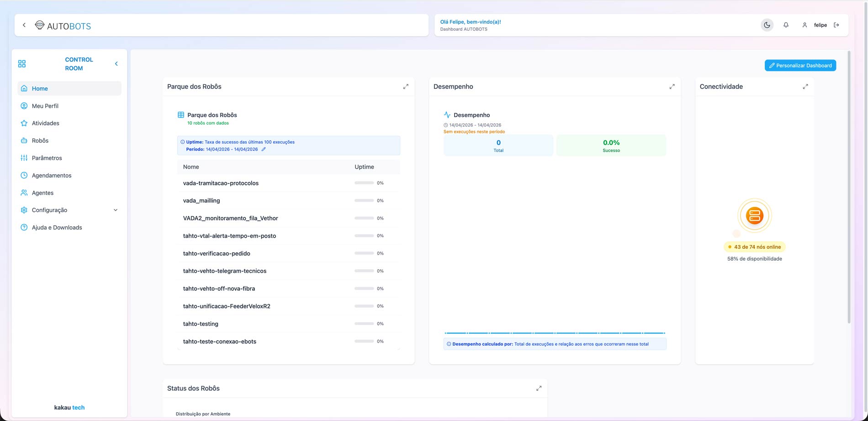
Task: Collapse the Control Room sidebar
Action: [x=116, y=64]
